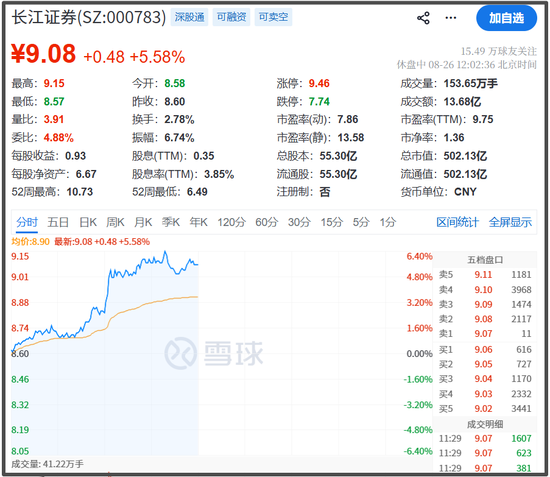Click the 全屏显示 link
550x477 pixels.
point(510,222)
